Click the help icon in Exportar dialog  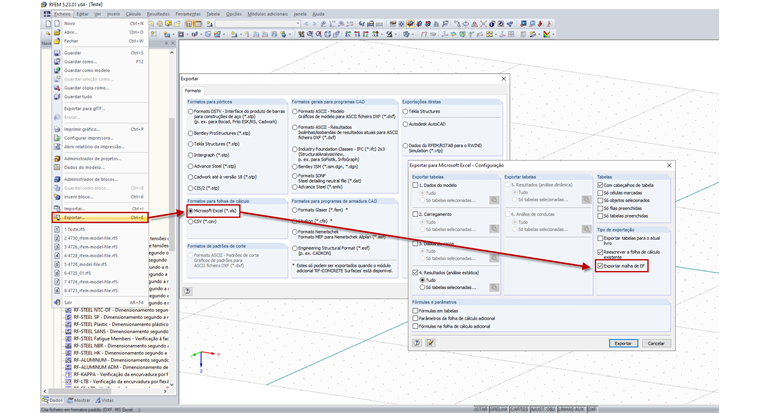[187, 291]
